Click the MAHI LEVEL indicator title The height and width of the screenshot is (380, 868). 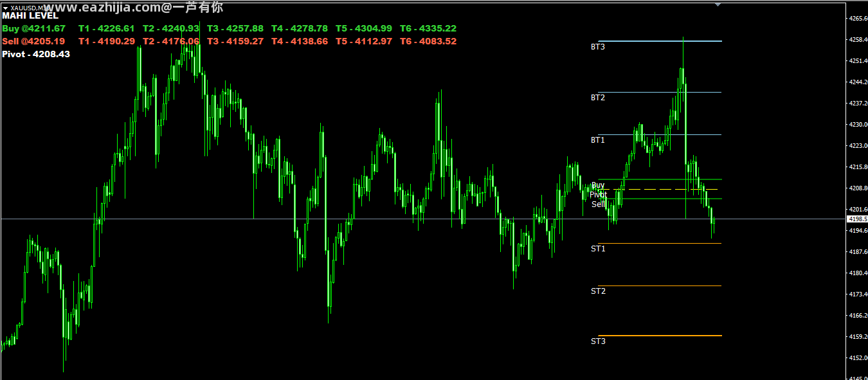[30, 15]
